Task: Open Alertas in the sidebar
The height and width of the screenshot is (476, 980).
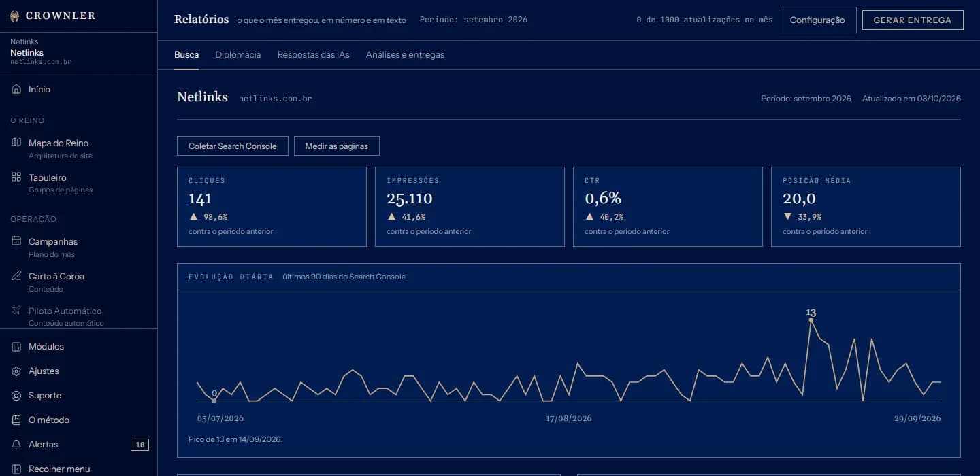Action: 78,444
